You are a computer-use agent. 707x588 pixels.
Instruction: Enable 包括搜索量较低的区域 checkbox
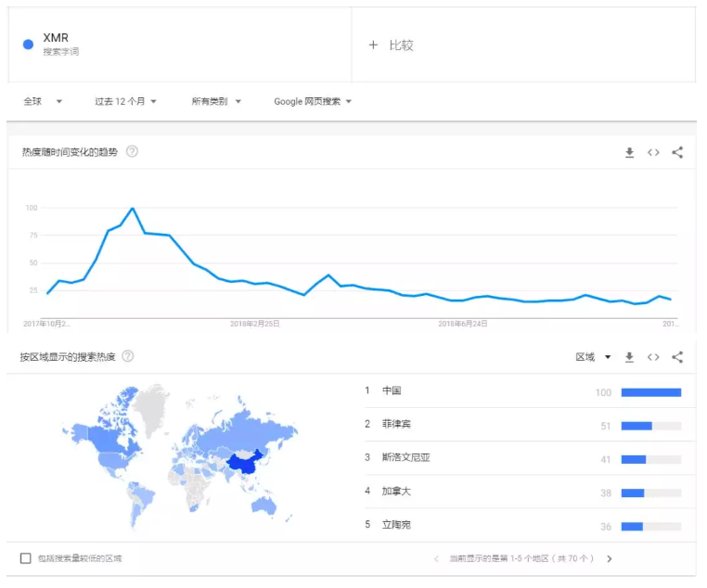point(26,558)
